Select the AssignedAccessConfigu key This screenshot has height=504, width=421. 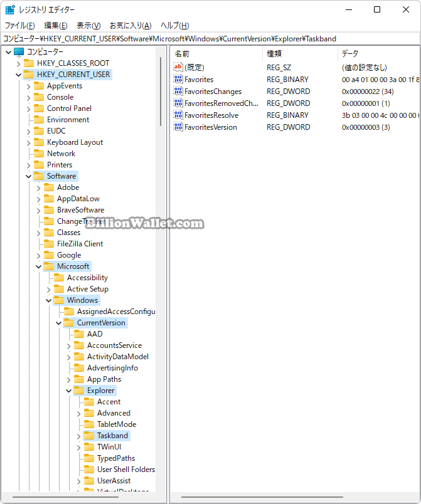tap(116, 312)
